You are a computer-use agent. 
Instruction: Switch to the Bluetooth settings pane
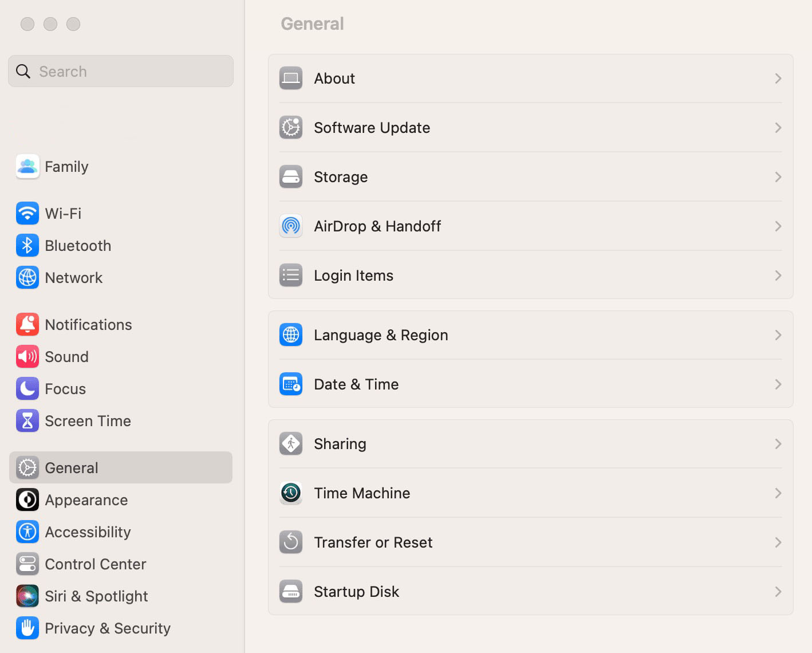pos(121,246)
